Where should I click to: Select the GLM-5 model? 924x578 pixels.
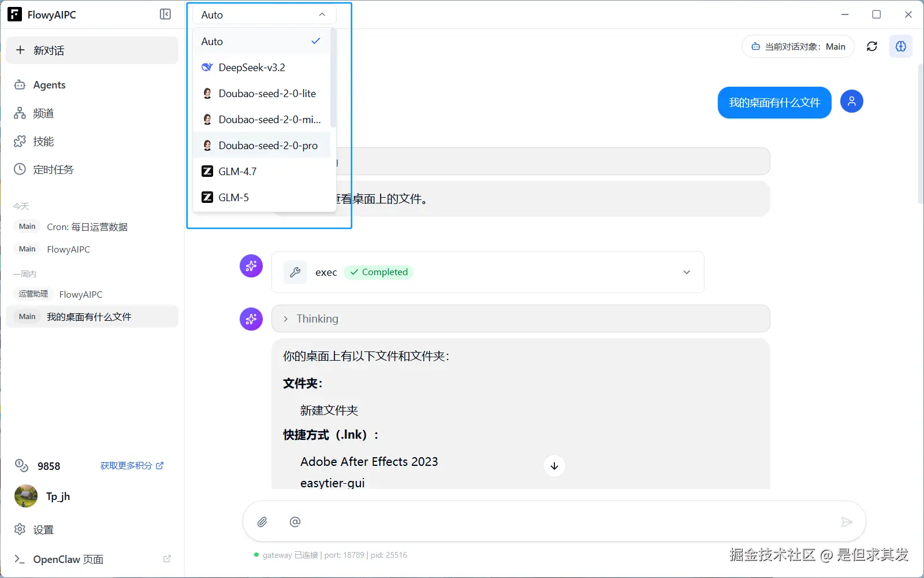click(x=233, y=197)
